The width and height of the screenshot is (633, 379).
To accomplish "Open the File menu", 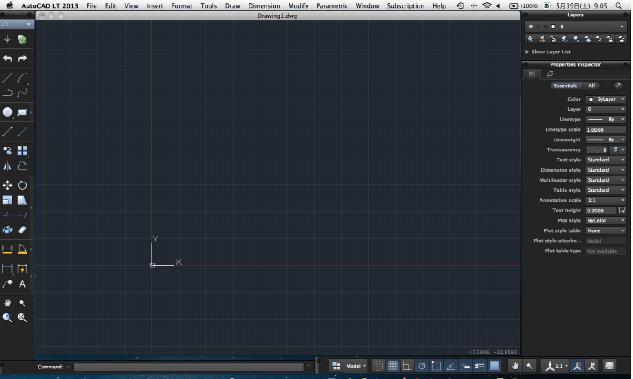I will (x=91, y=6).
